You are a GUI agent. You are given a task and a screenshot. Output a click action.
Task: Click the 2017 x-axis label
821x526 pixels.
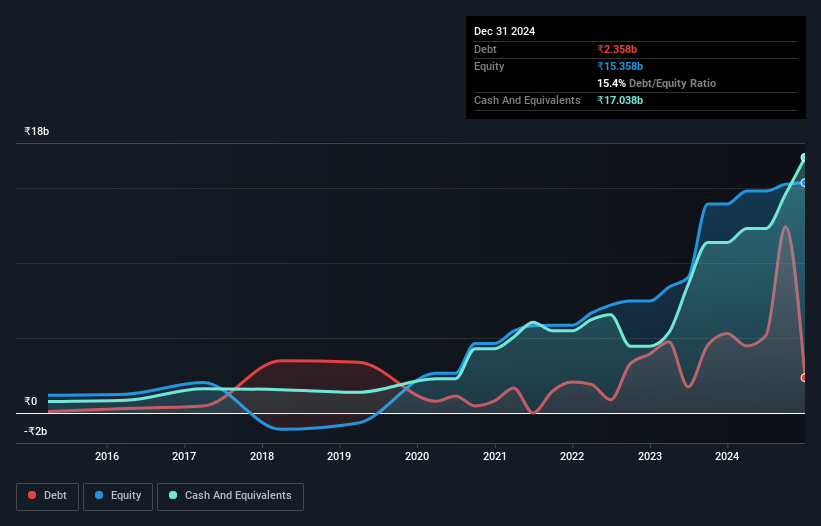184,456
